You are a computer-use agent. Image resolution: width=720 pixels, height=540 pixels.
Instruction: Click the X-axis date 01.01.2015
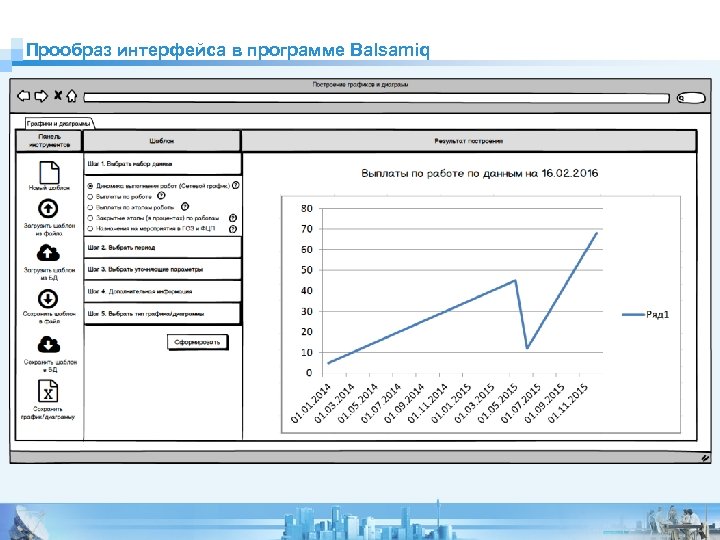(x=451, y=403)
